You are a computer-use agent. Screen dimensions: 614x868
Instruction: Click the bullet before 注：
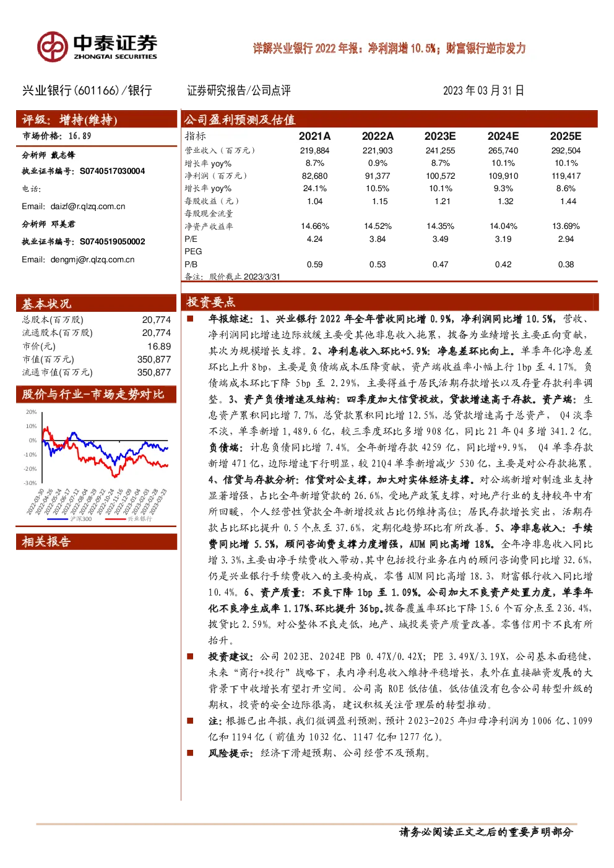[x=191, y=720]
